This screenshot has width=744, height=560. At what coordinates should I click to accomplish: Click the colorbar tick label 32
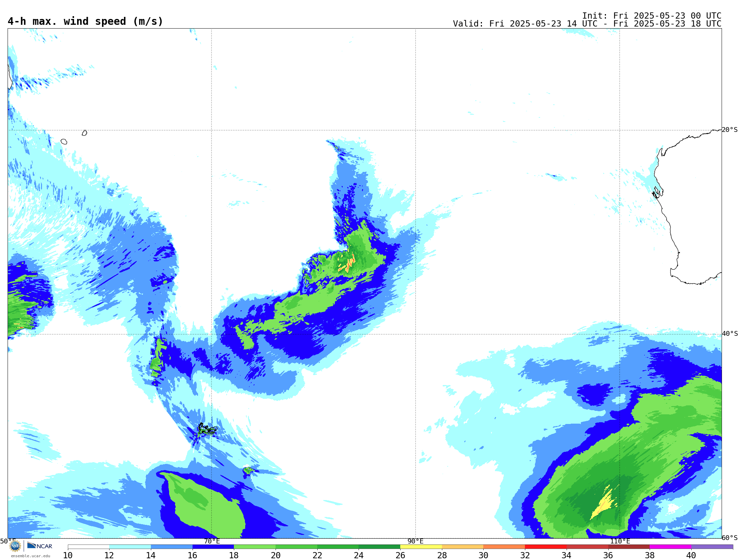[x=525, y=555]
